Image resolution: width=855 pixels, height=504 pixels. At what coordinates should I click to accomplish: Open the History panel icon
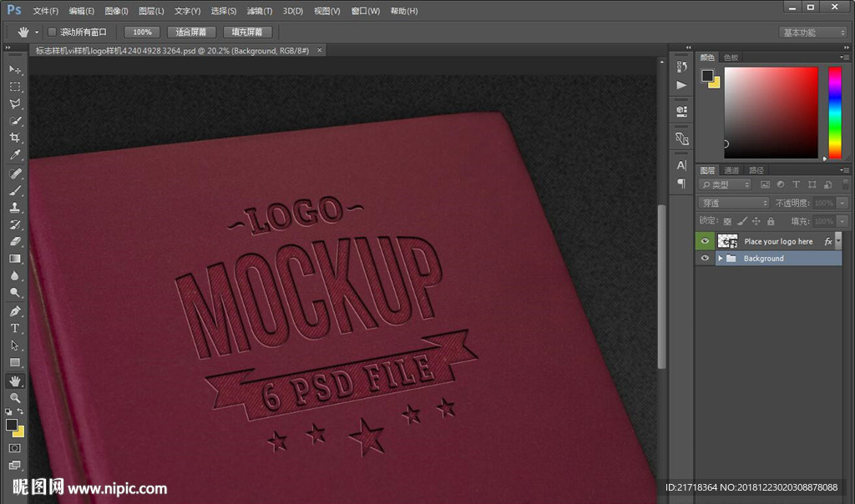tap(681, 67)
